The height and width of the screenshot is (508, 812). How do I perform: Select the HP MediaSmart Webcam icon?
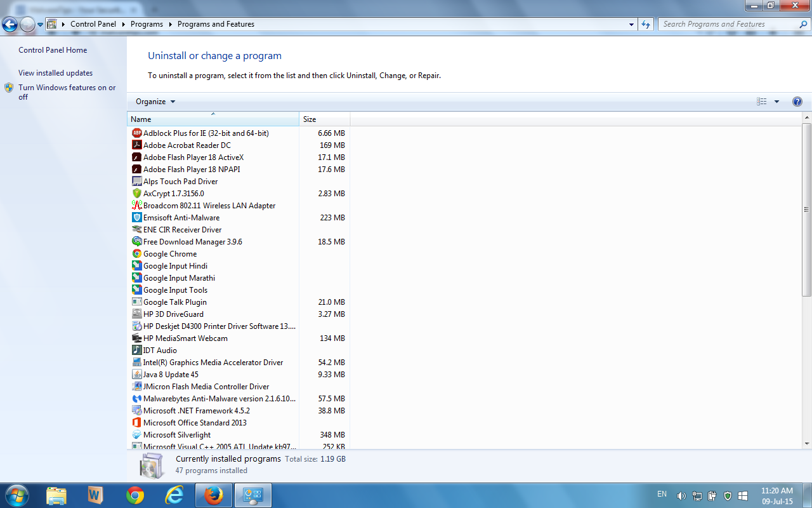click(x=136, y=338)
